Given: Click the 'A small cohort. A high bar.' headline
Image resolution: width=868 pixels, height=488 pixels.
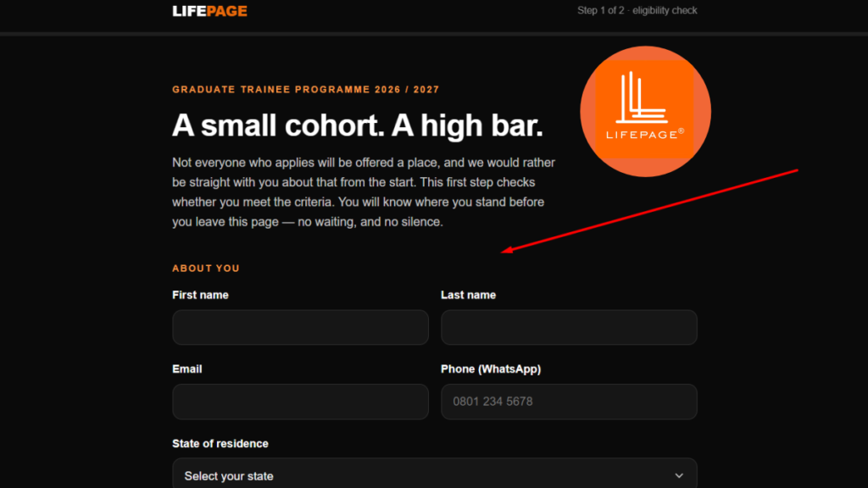Looking at the screenshot, I should (x=358, y=125).
